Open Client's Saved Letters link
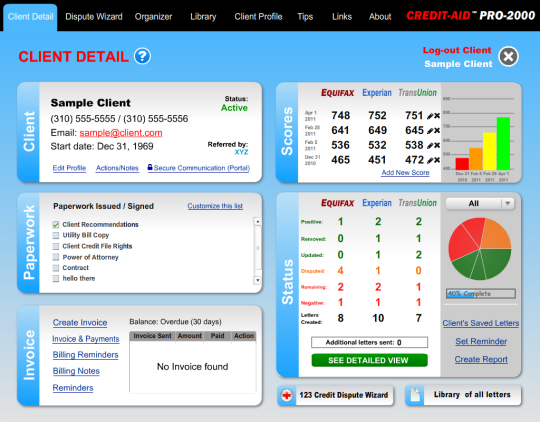Viewport: 540px width, 422px height. point(481,323)
